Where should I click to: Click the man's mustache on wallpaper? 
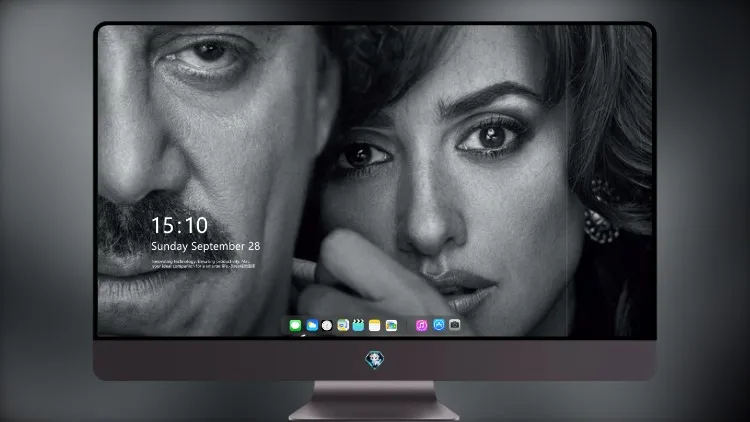(x=158, y=225)
